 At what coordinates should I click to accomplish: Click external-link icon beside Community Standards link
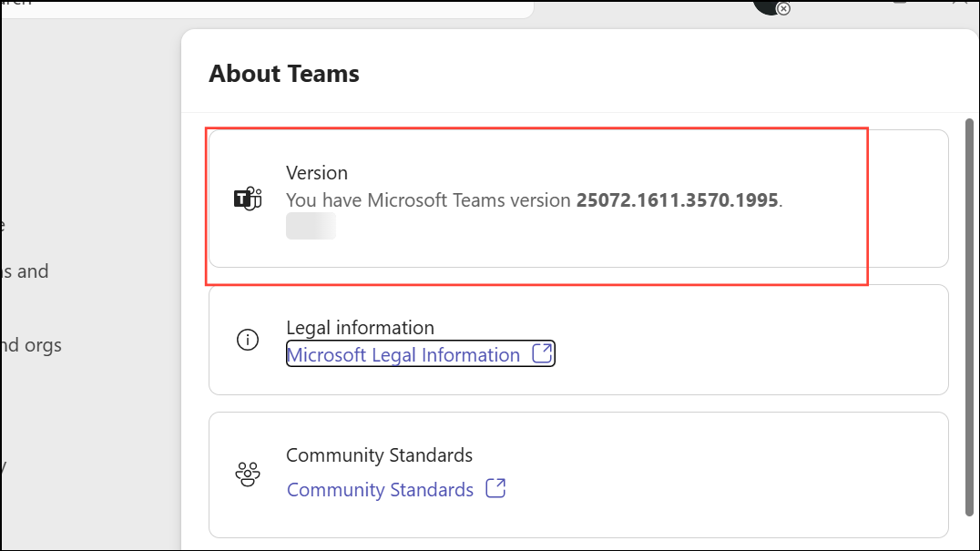tap(495, 488)
